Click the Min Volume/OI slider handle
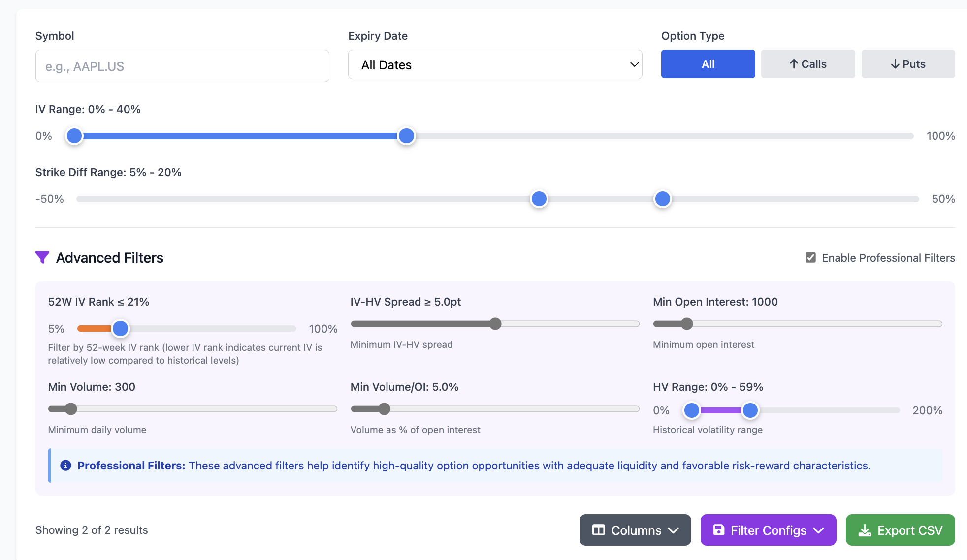Viewport: 967px width, 560px height. coord(385,409)
